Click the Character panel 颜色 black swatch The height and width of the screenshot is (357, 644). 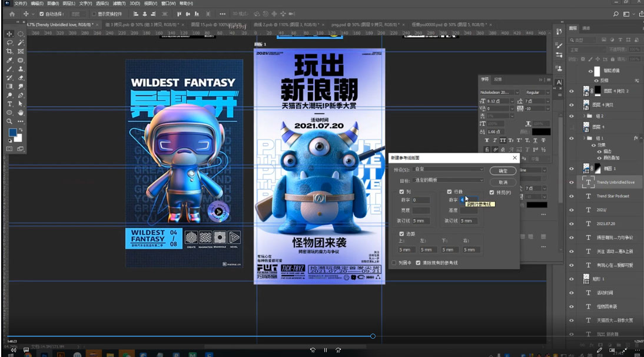pos(541,132)
